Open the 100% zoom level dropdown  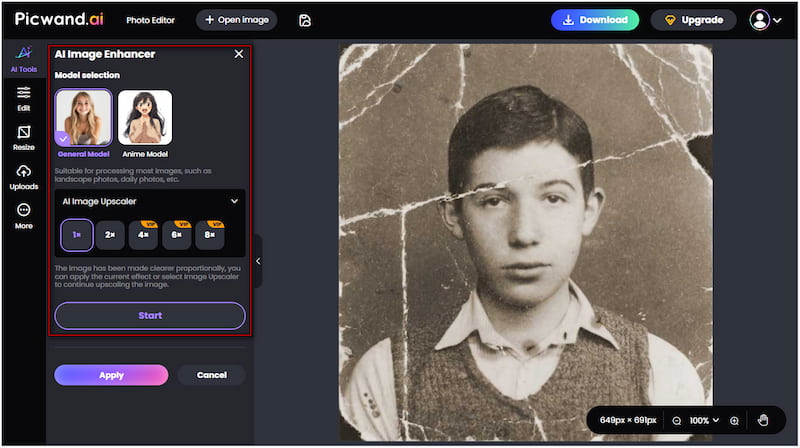[704, 421]
